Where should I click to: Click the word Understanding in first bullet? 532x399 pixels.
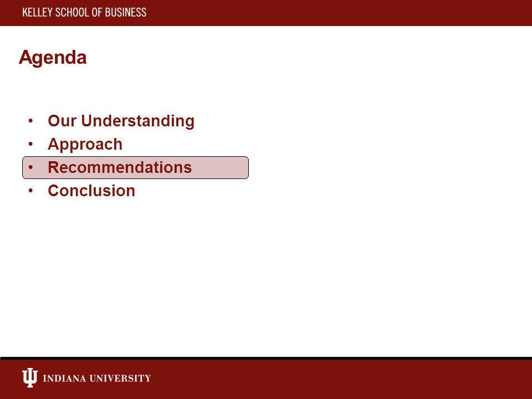[138, 121]
